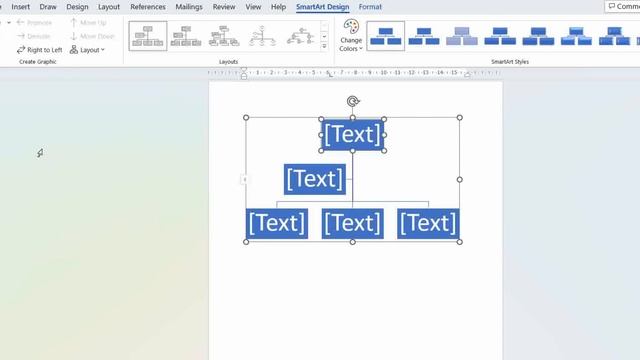
Task: Select the fifth SmartArt style thumbnail
Action: [x=538, y=36]
